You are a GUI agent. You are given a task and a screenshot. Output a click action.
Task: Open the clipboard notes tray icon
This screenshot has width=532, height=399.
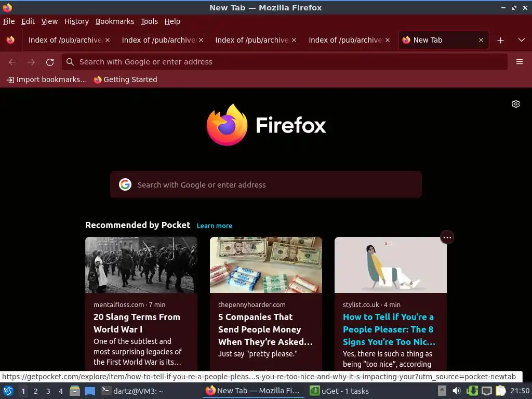(500, 391)
